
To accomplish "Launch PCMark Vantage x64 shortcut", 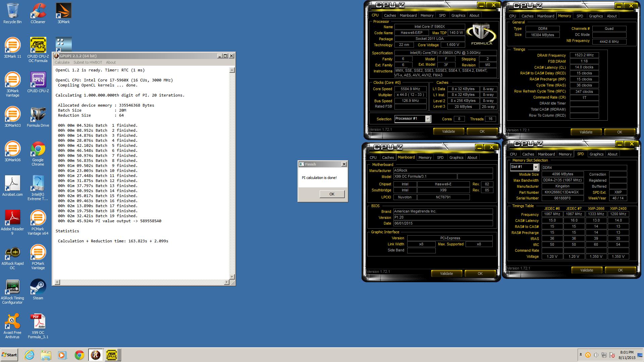I will [38, 223].
